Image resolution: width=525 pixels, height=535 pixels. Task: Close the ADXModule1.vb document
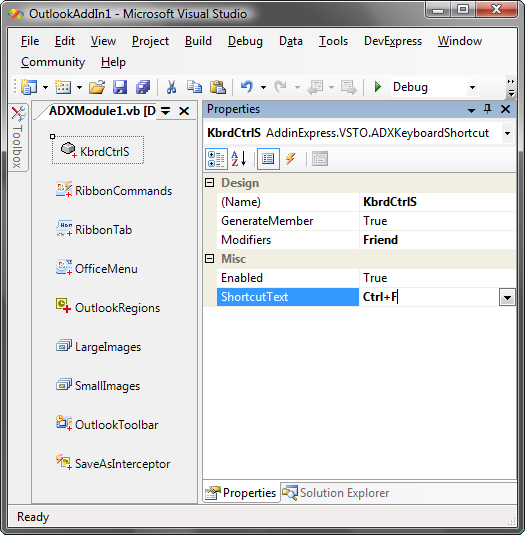click(x=184, y=111)
